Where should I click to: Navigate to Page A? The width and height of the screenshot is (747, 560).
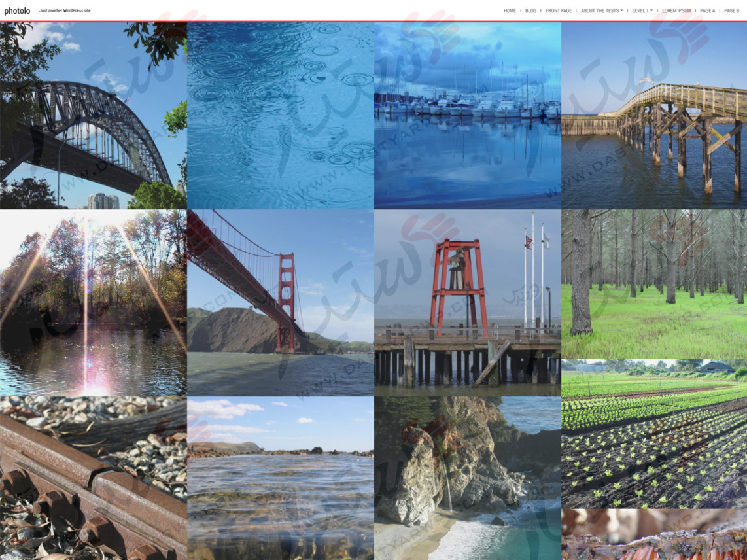707,11
